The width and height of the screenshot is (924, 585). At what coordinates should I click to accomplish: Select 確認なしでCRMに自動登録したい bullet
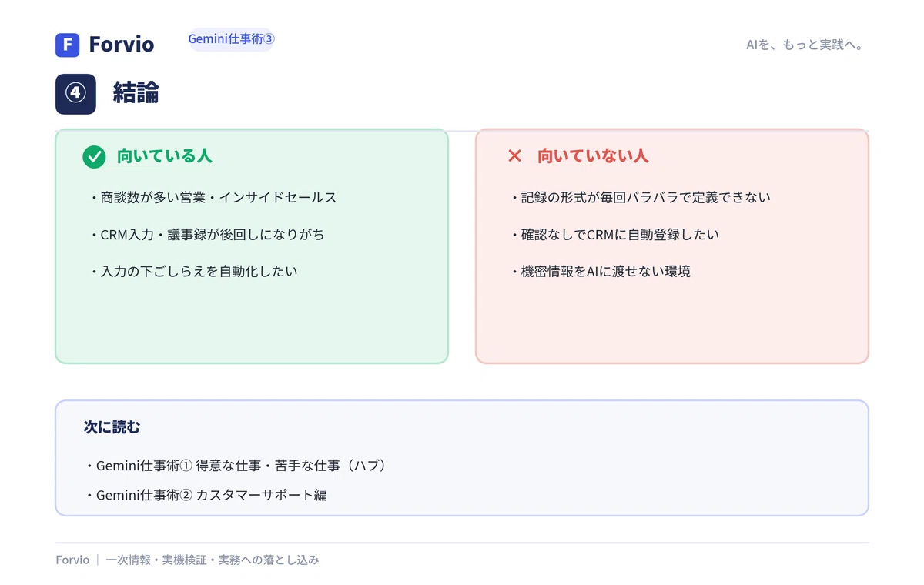(x=614, y=235)
